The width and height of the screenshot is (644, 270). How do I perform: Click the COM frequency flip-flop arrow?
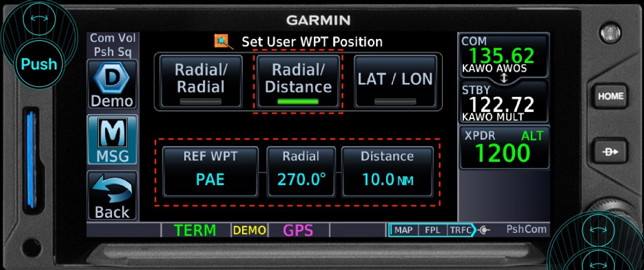(503, 78)
